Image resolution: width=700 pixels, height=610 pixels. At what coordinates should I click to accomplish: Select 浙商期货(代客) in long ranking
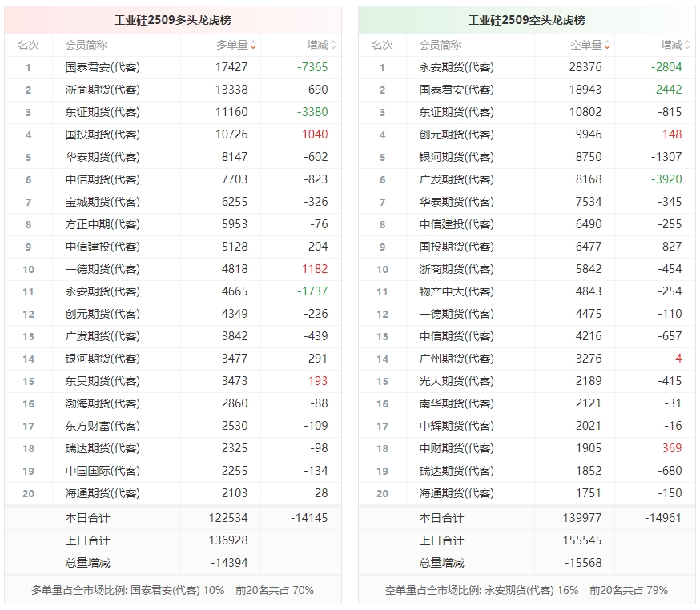point(103,90)
